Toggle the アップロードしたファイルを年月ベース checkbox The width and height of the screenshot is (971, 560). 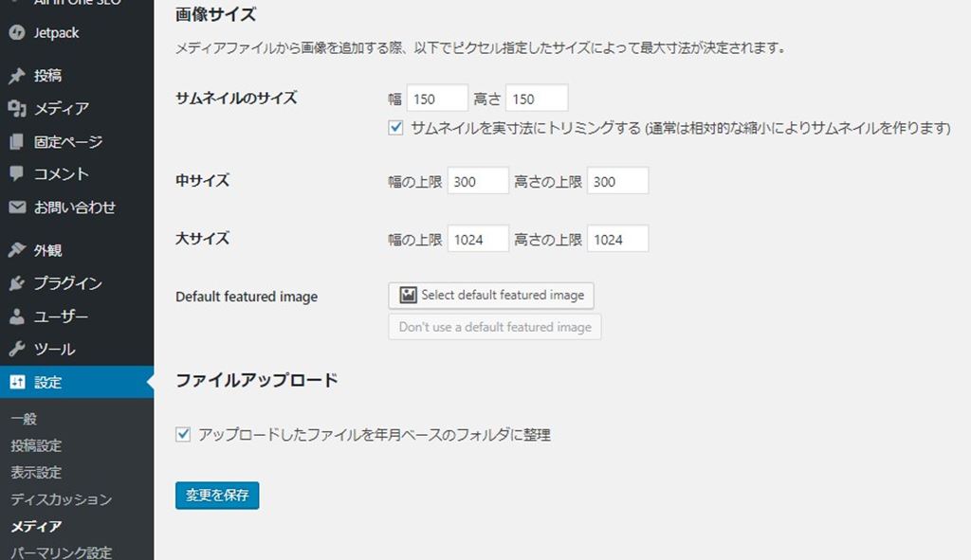(x=184, y=435)
